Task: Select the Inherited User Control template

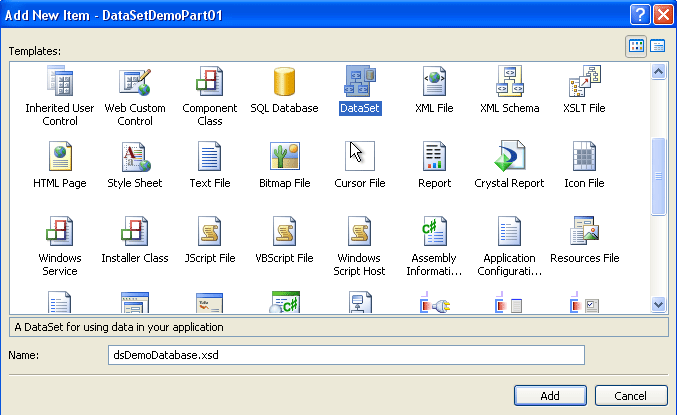Action: click(60, 96)
